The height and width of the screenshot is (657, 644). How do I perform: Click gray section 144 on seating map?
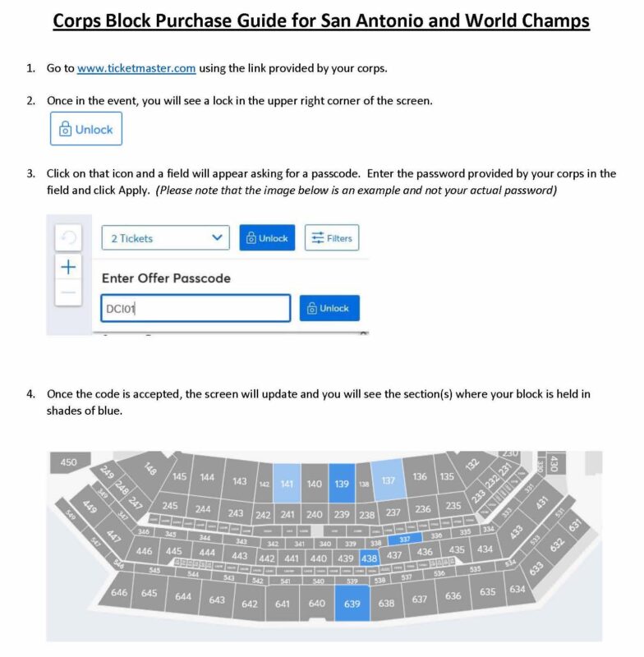click(x=207, y=477)
